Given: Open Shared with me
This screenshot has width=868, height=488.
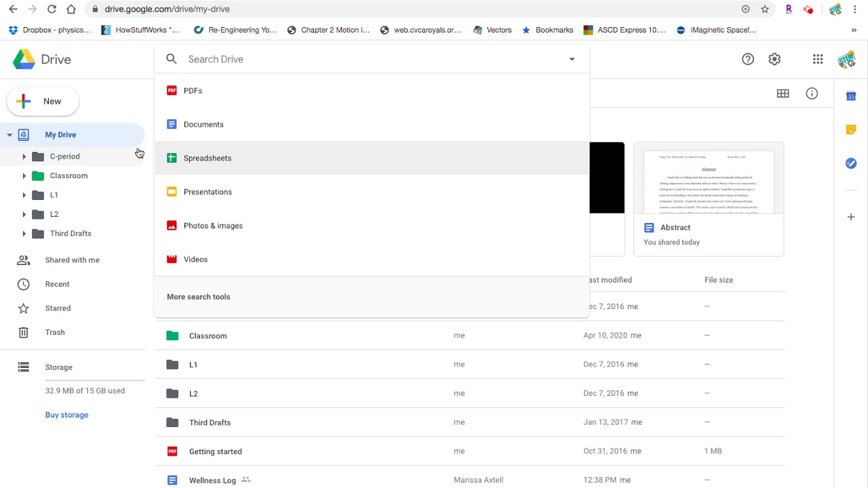Looking at the screenshot, I should 72,260.
